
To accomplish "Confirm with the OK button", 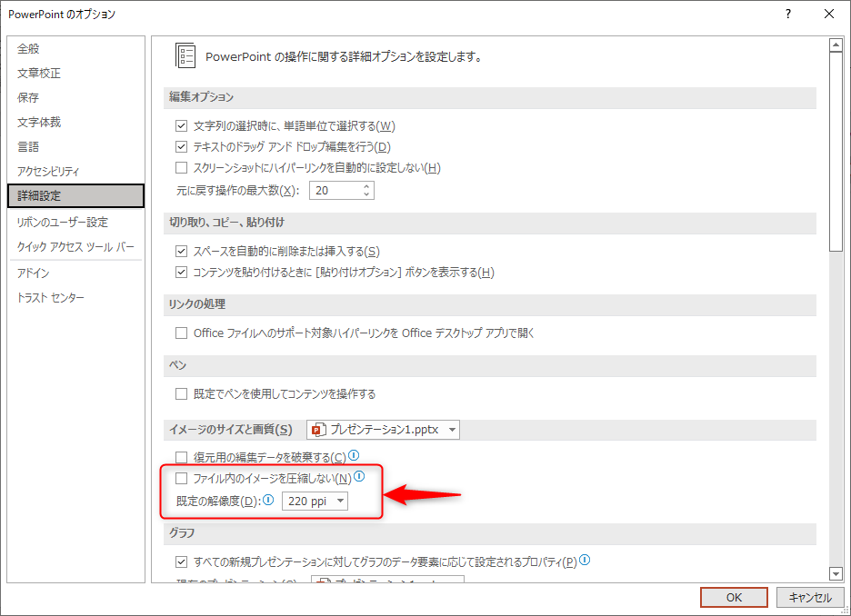I will [734, 597].
